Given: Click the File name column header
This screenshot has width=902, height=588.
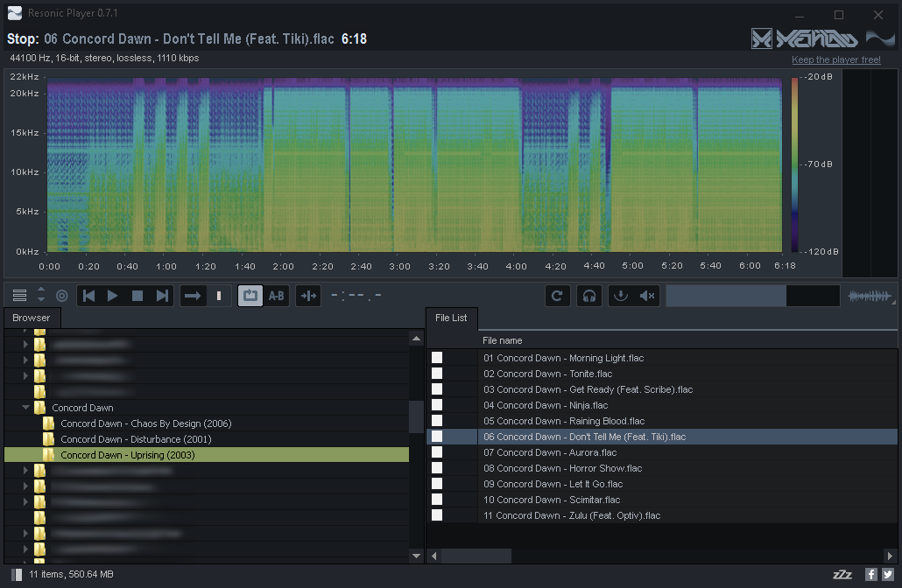Looking at the screenshot, I should (x=502, y=340).
